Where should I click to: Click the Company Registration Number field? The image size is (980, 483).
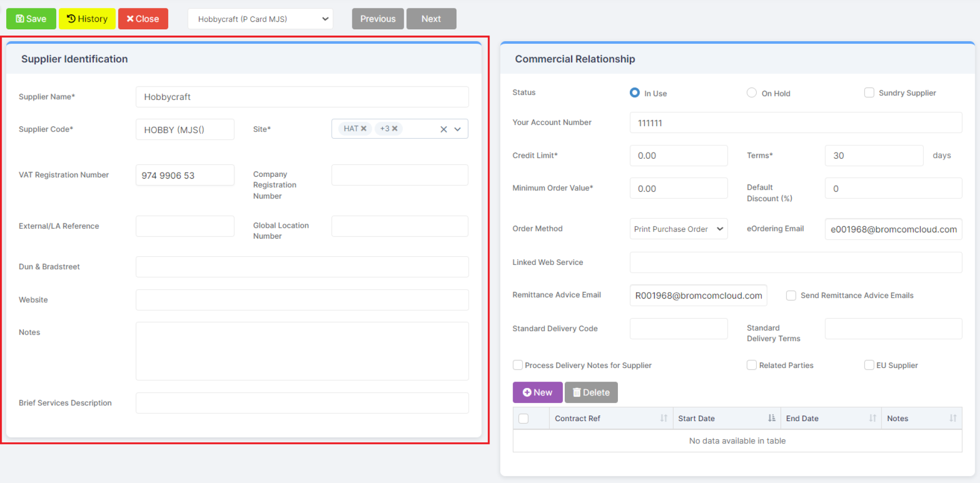400,175
